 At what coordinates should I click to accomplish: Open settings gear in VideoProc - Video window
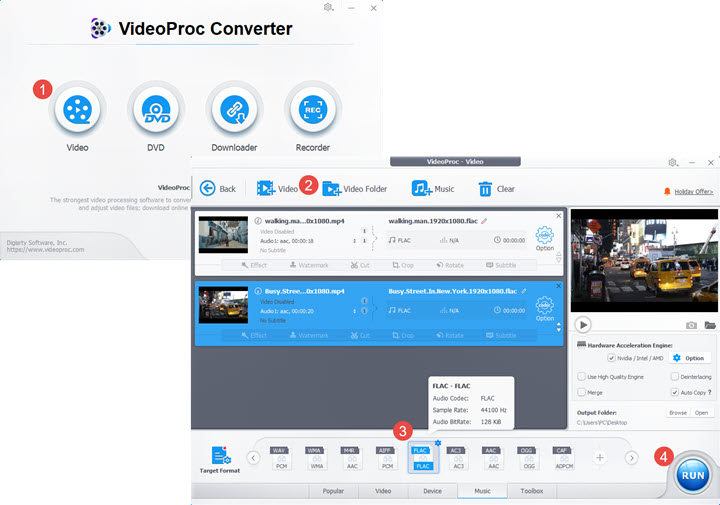[673, 163]
